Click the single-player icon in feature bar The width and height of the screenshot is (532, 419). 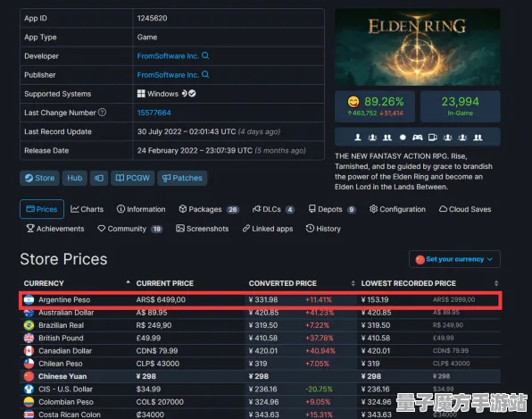coord(358,138)
